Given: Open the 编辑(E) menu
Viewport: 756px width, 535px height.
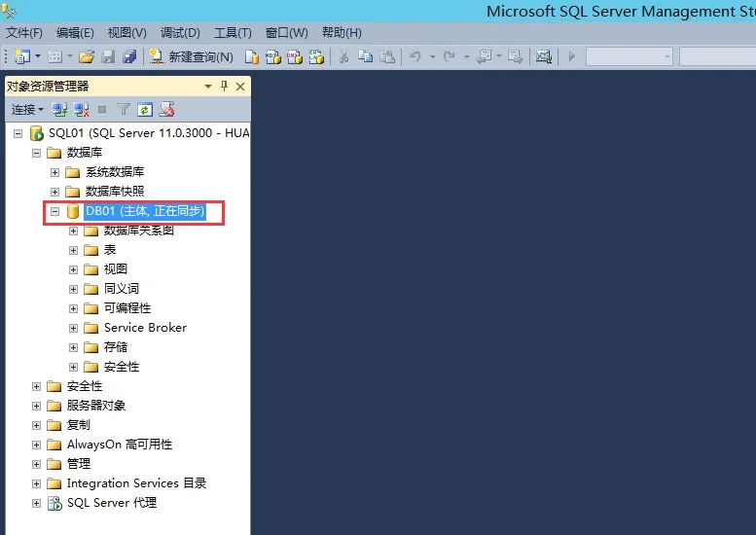Looking at the screenshot, I should tap(75, 33).
